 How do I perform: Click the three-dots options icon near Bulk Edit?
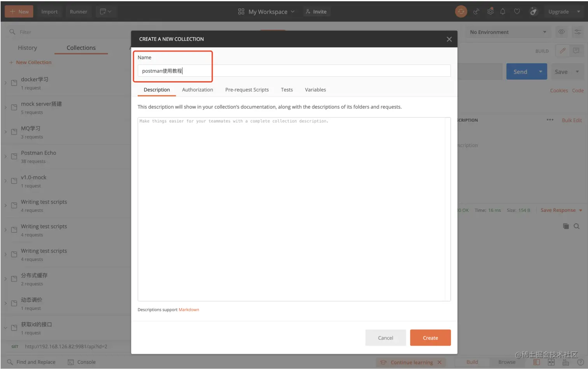click(x=550, y=120)
